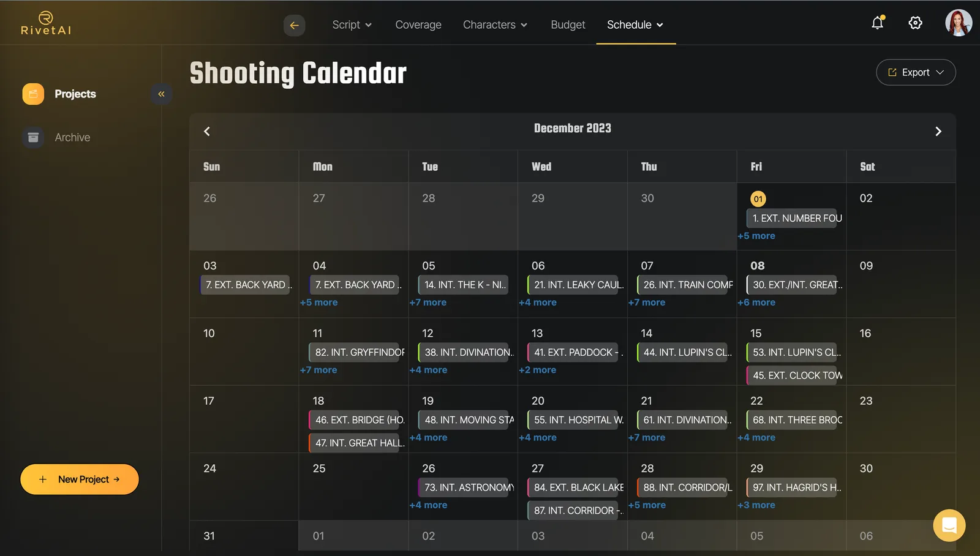
Task: Click the back arrow button in the top bar
Action: 294,25
